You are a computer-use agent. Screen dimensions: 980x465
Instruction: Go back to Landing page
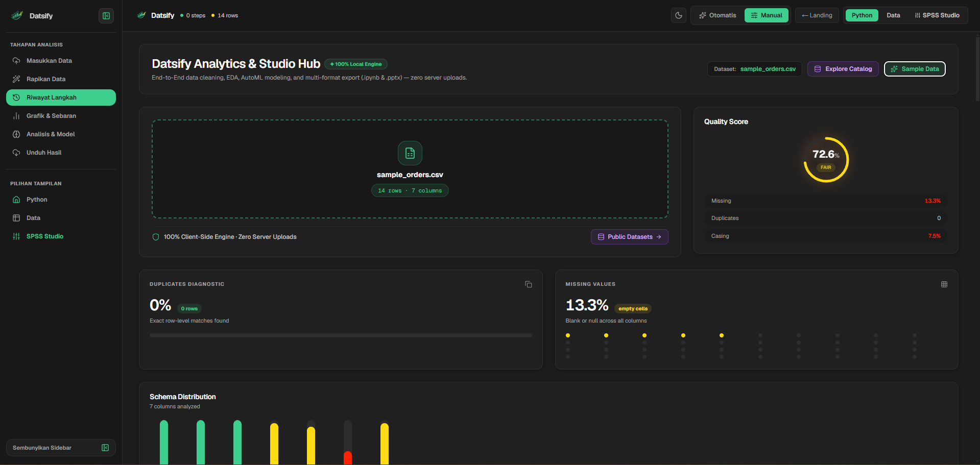(x=817, y=15)
